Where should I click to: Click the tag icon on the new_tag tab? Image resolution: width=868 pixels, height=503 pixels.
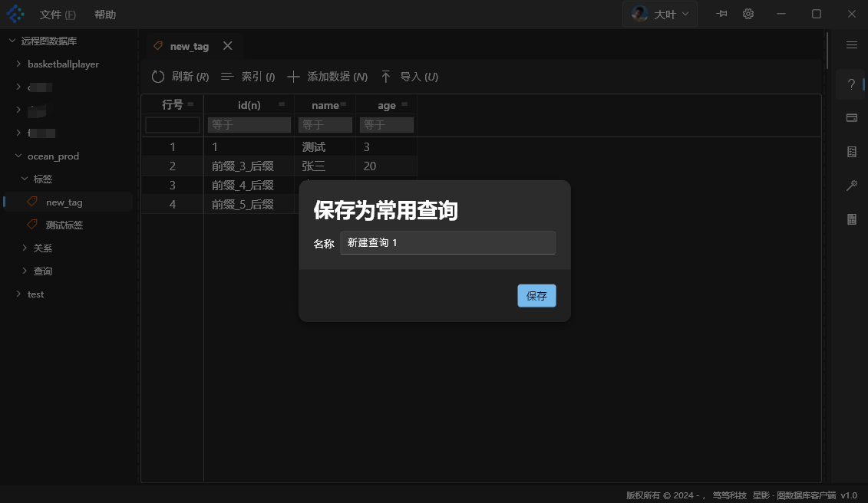coord(158,46)
